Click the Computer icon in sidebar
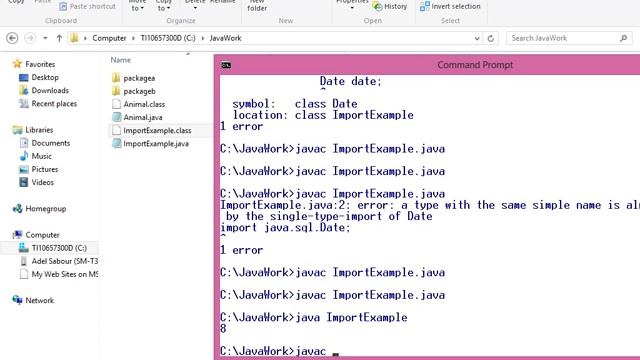Viewport: 640px width, 360px height. tap(17, 235)
